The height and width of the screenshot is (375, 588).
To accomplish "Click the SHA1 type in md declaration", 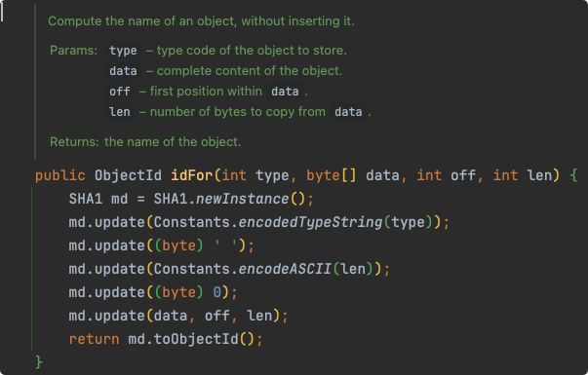I will point(86,199).
